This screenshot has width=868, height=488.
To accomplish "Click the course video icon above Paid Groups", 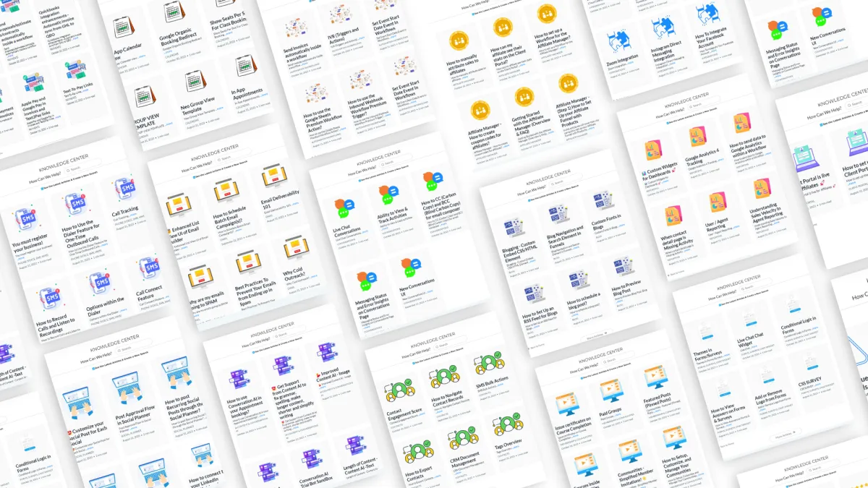I will [610, 391].
